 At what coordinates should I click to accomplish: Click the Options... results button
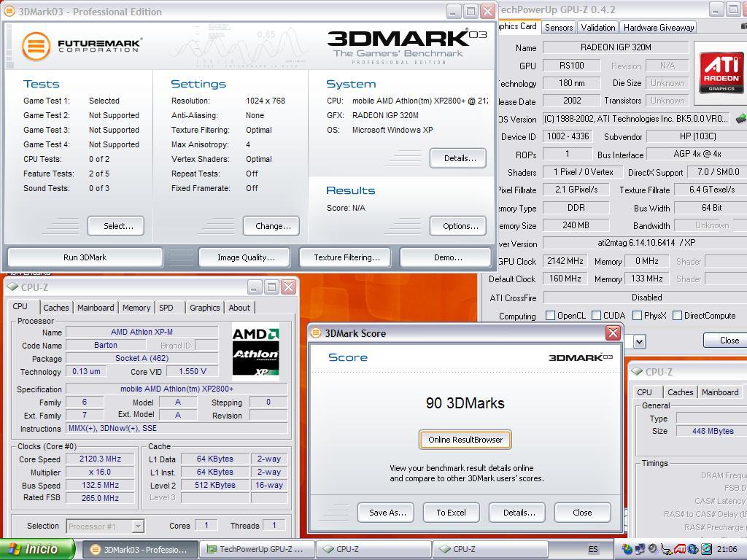458,226
